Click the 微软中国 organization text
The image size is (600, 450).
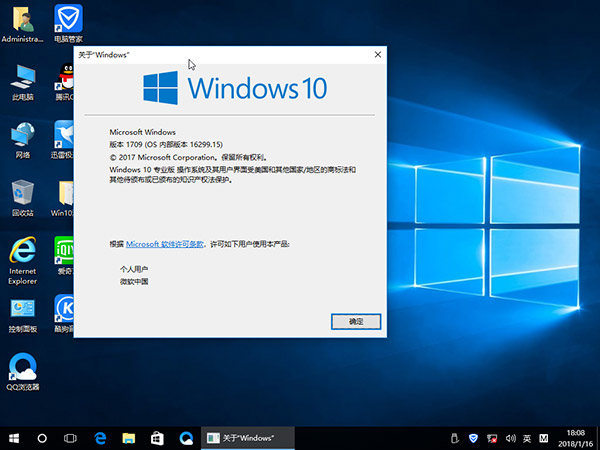point(134,282)
